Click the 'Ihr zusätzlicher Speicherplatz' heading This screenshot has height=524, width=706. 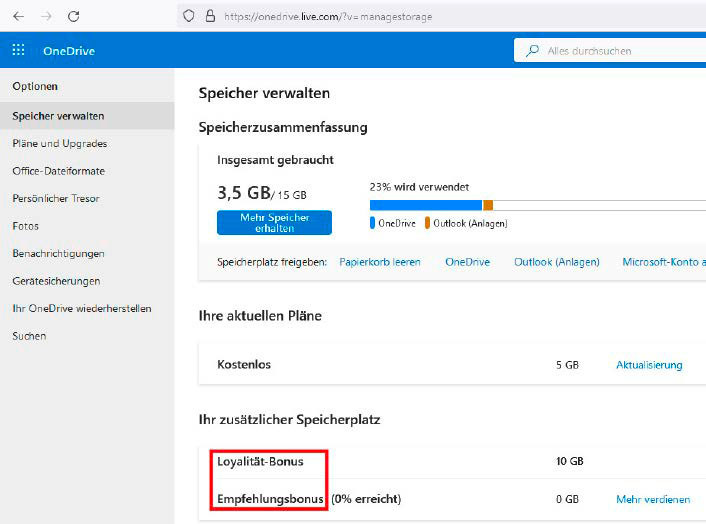[x=290, y=420]
